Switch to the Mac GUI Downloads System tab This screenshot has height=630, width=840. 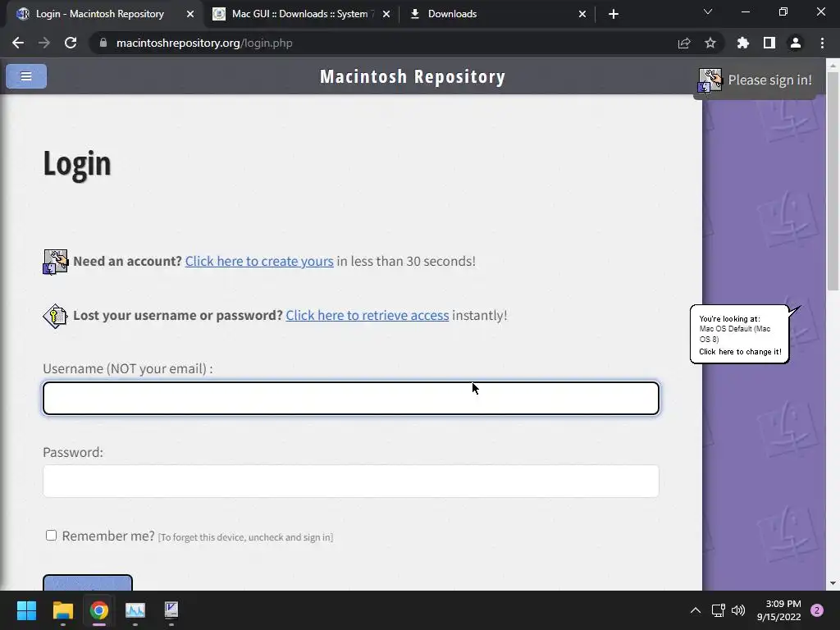click(301, 14)
